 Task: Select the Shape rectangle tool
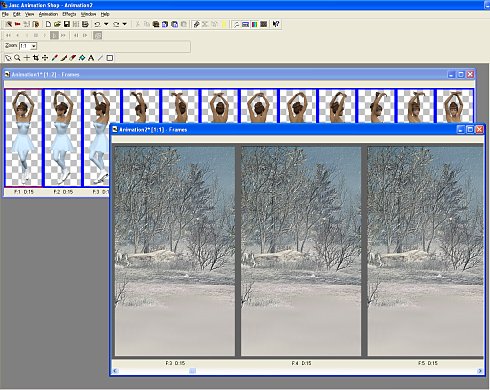click(109, 58)
